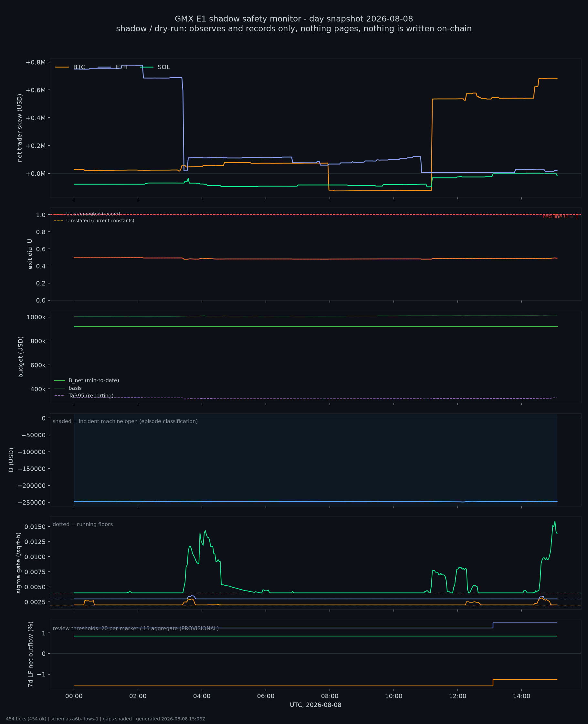The width and height of the screenshot is (588, 724).
Task: Click the "TaR95 (reporting)" legend entry
Action: coord(91,396)
